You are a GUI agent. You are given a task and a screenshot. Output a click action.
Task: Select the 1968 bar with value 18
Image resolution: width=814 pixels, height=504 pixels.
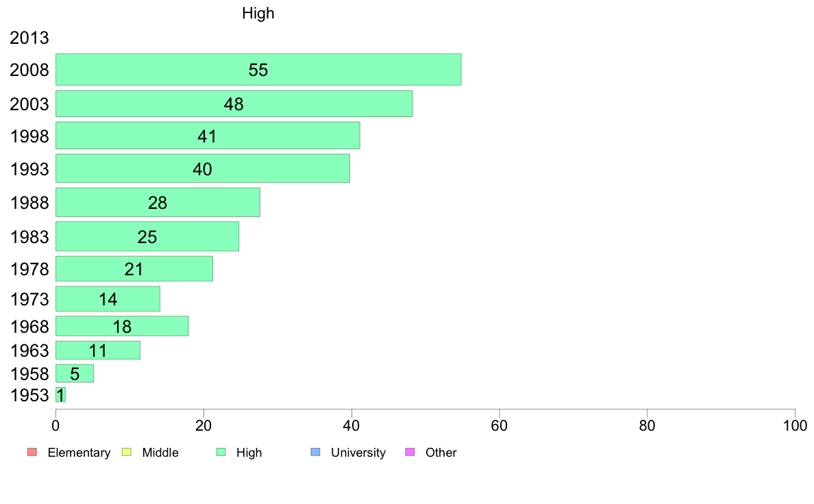coord(122,326)
